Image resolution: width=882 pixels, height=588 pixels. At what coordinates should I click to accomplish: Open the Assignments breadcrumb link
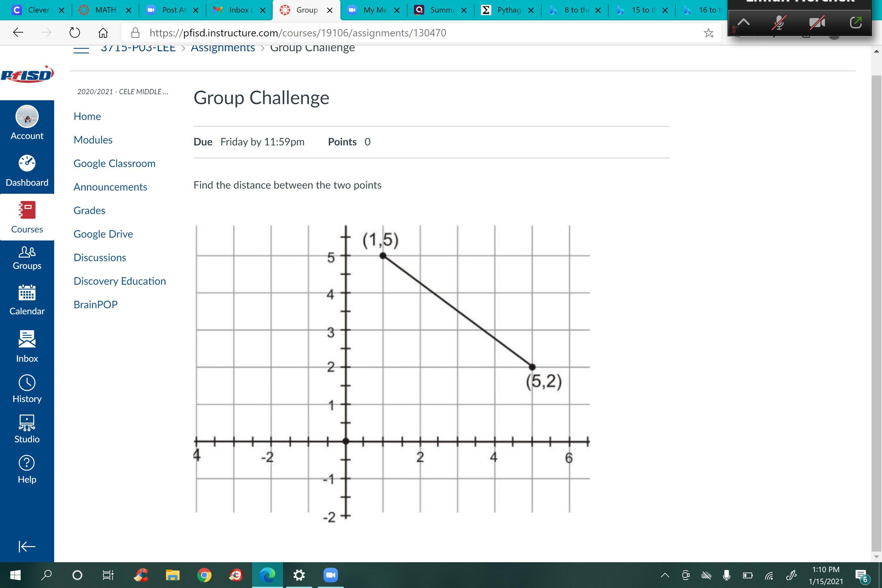(223, 48)
